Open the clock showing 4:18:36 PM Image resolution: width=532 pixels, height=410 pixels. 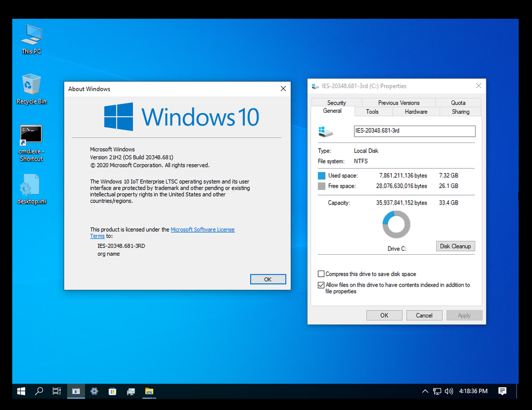473,392
